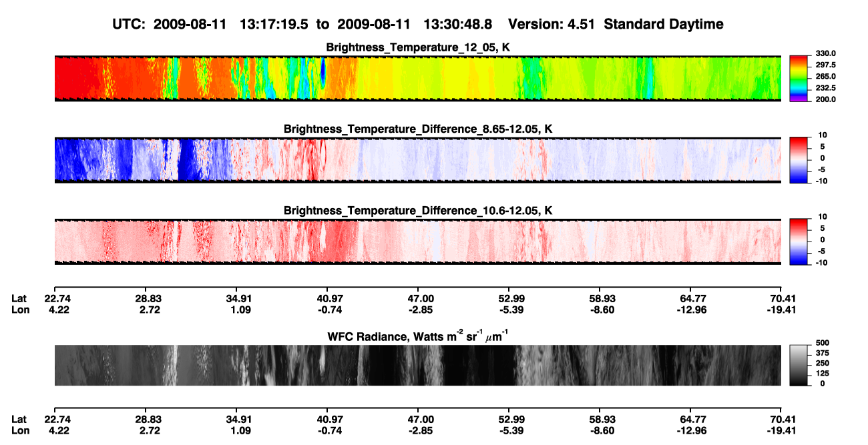The height and width of the screenshot is (445, 868).
Task: Click the WFC Radiance grayscale color bar
Action: [x=798, y=365]
